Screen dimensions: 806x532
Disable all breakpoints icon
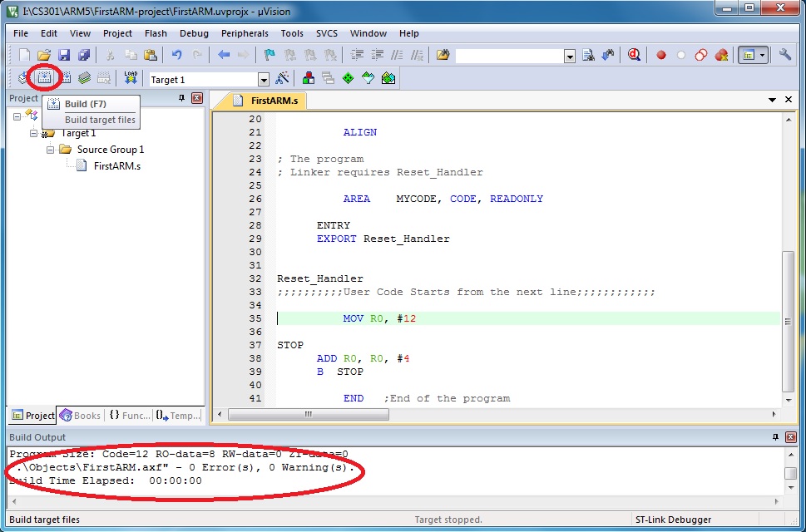click(x=701, y=55)
